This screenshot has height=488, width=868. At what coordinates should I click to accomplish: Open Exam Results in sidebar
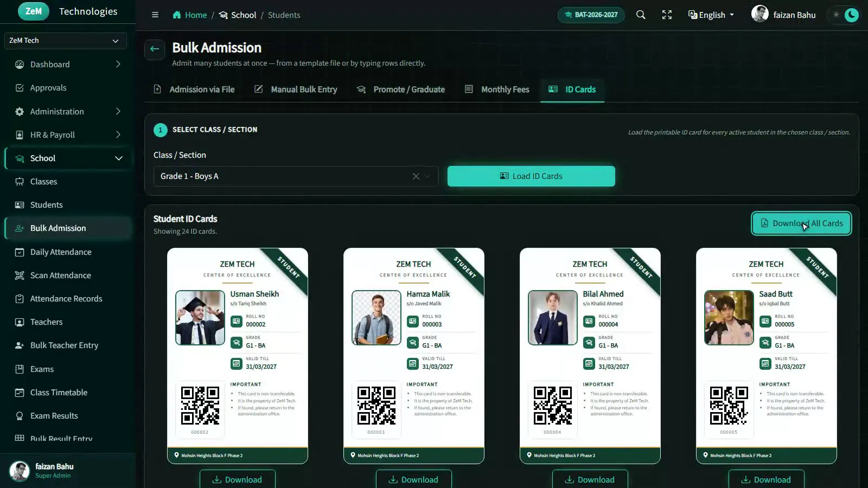68,416
